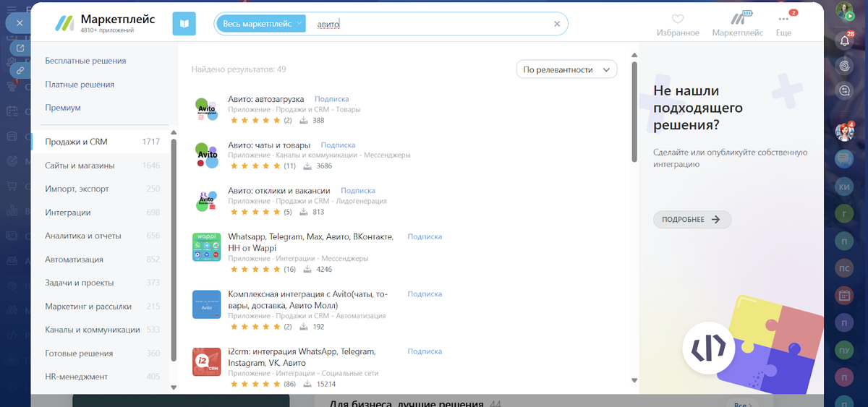The image size is (868, 407).
Task: Open Маркетплейс icon in top bar
Action: [x=737, y=25]
